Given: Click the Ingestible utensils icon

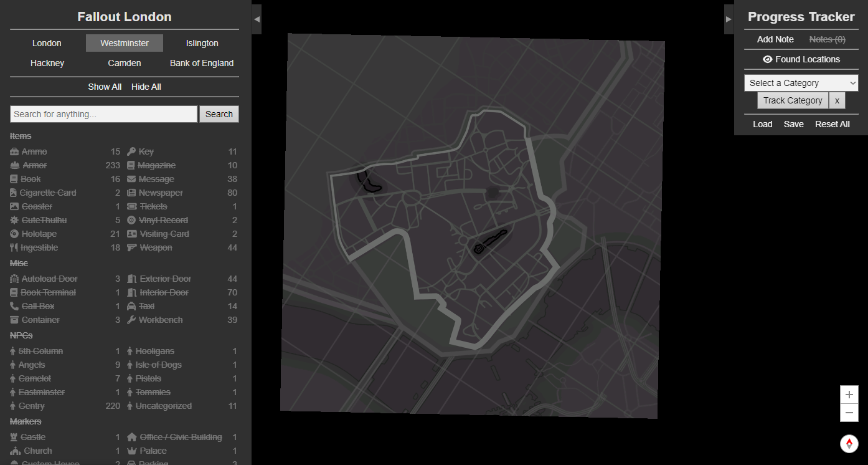Looking at the screenshot, I should [14, 247].
